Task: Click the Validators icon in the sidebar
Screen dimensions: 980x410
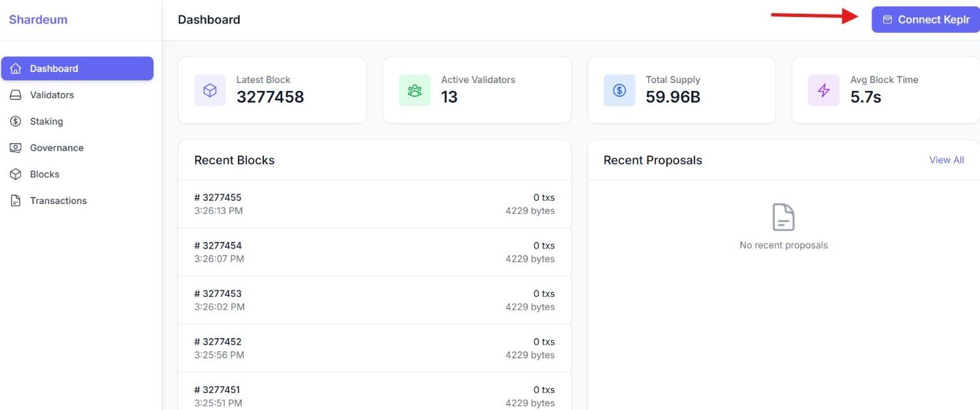Action: click(16, 94)
